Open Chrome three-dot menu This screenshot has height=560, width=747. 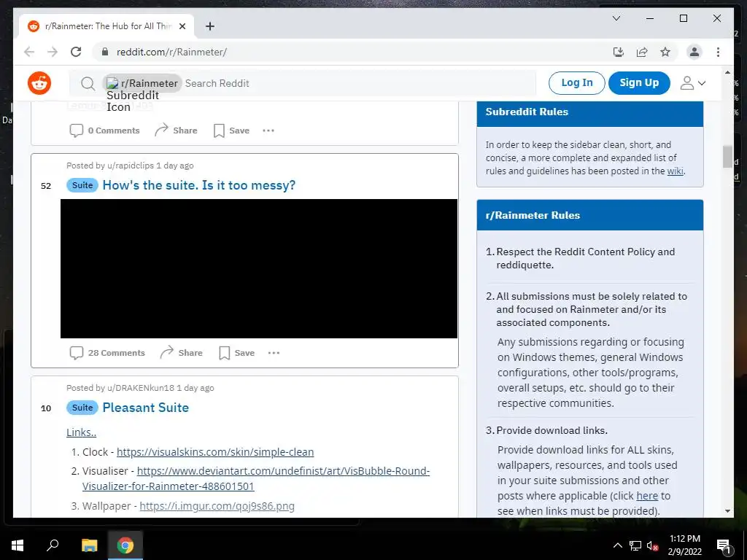point(718,52)
